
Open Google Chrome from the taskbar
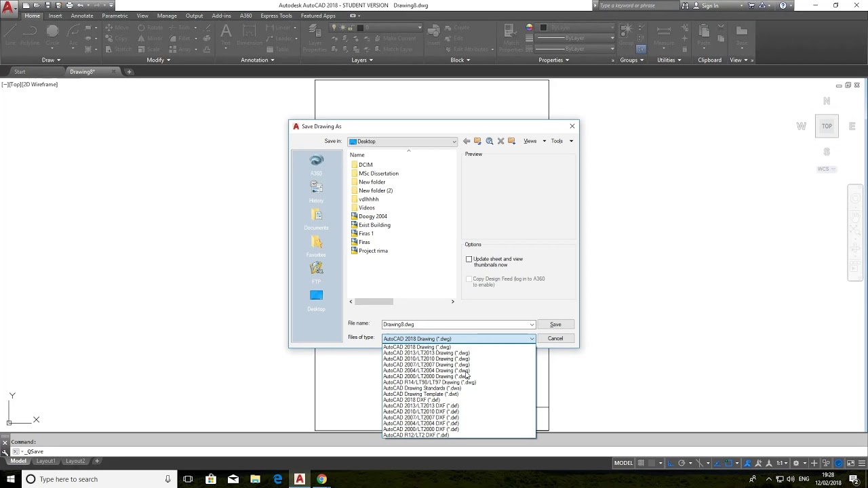coord(321,479)
